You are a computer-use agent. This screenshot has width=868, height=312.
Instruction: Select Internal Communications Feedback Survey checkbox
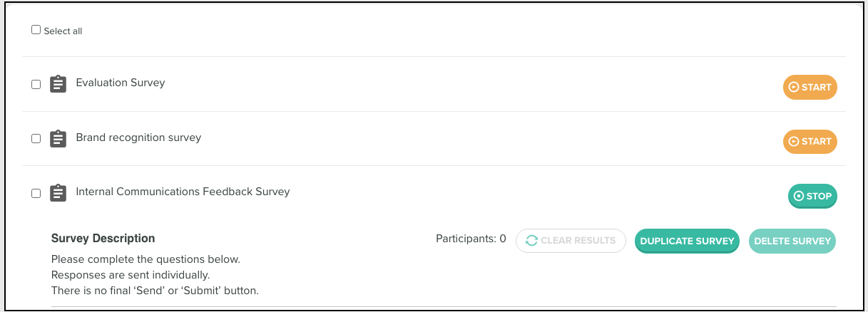point(36,193)
